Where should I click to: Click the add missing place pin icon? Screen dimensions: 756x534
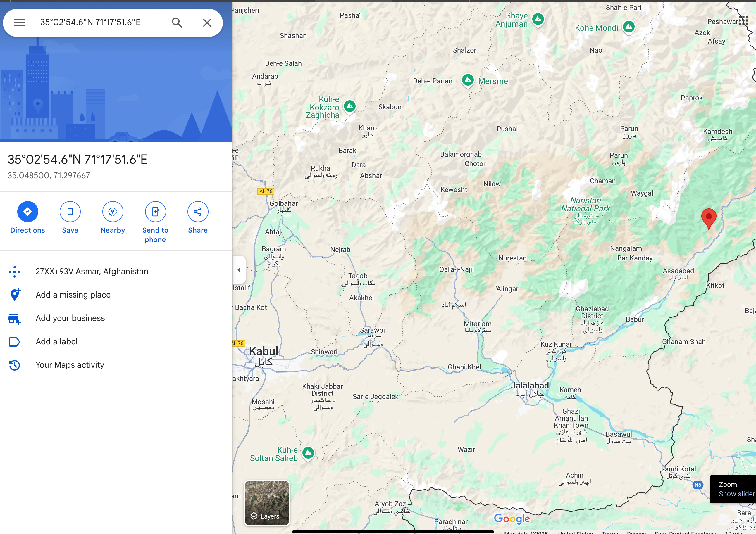coord(15,295)
